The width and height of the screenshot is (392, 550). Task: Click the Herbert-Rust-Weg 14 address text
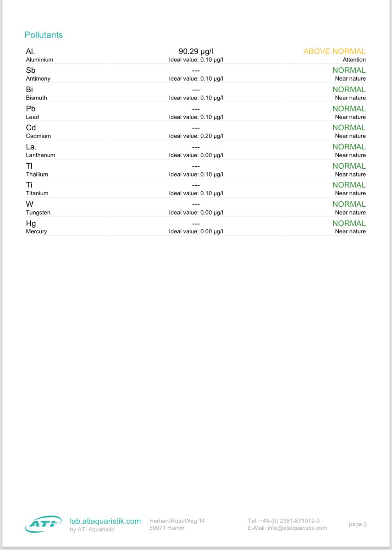point(177,521)
